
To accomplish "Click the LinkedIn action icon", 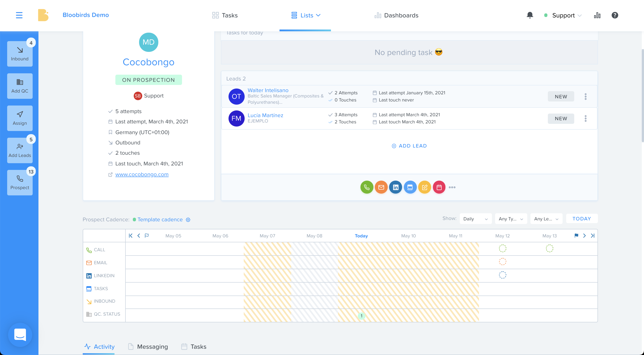I will [x=396, y=187].
